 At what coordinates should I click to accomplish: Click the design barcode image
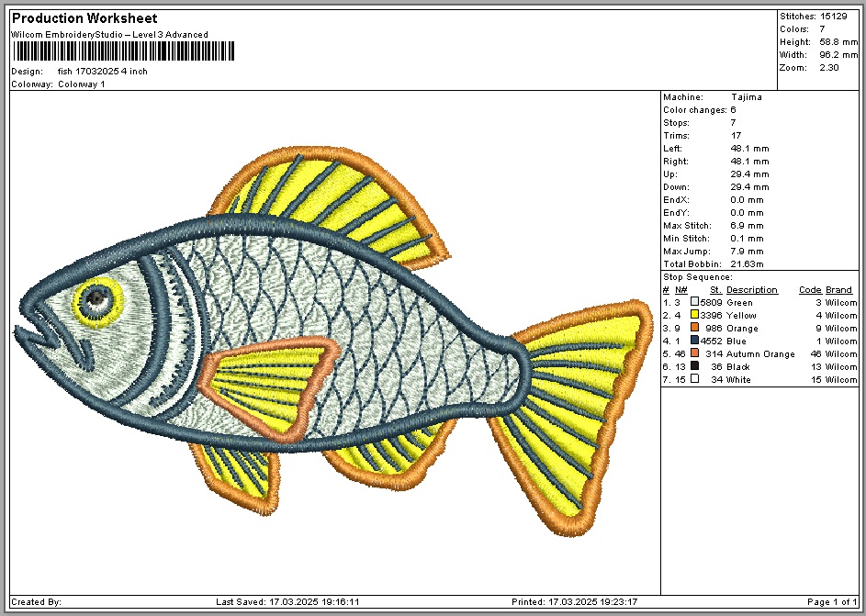pos(122,52)
